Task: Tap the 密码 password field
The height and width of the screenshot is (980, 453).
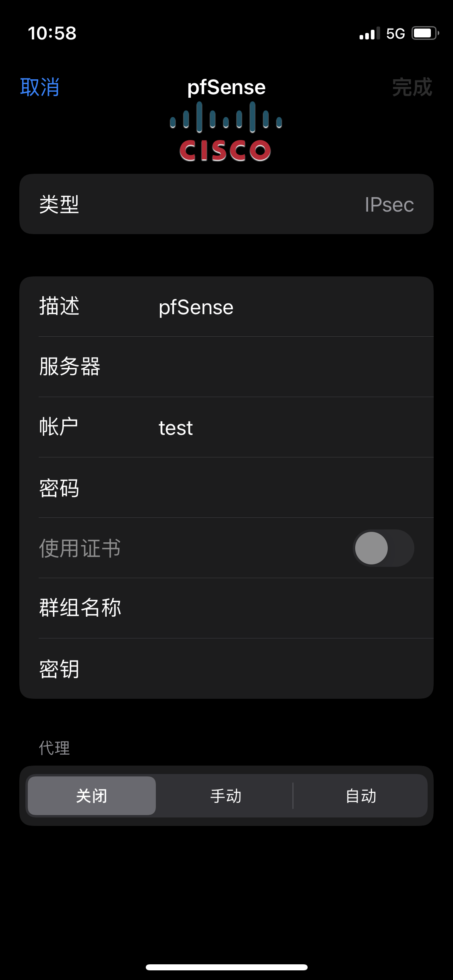Action: [x=282, y=488]
